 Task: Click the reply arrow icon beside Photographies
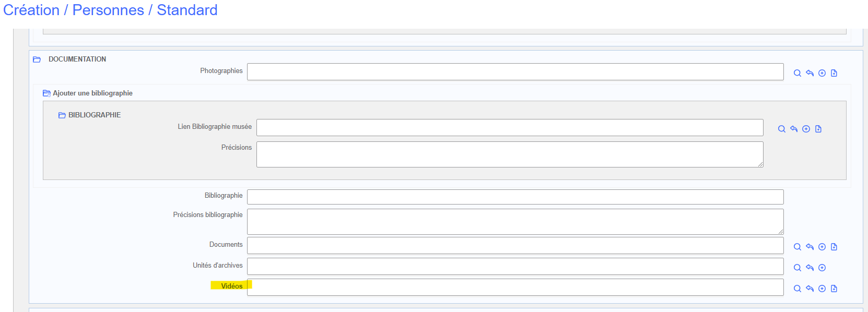(x=810, y=73)
